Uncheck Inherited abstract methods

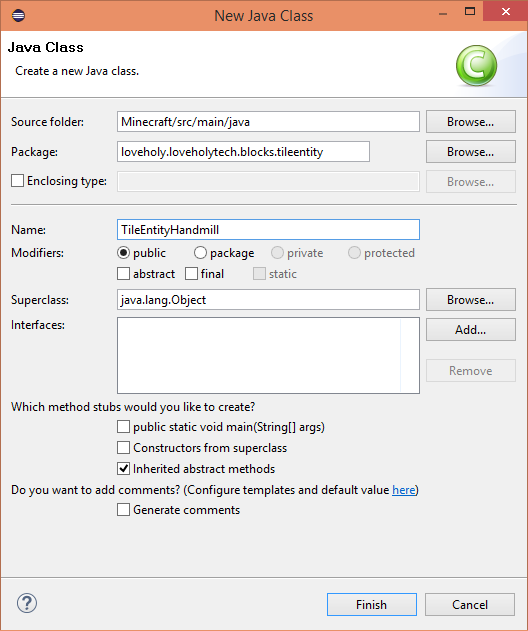point(124,468)
